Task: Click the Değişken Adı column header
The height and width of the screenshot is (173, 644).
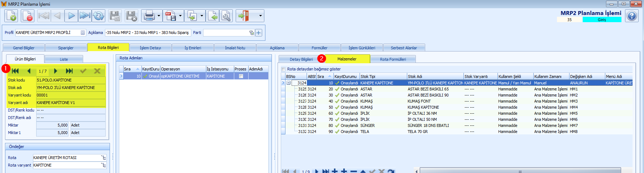Action: click(587, 76)
